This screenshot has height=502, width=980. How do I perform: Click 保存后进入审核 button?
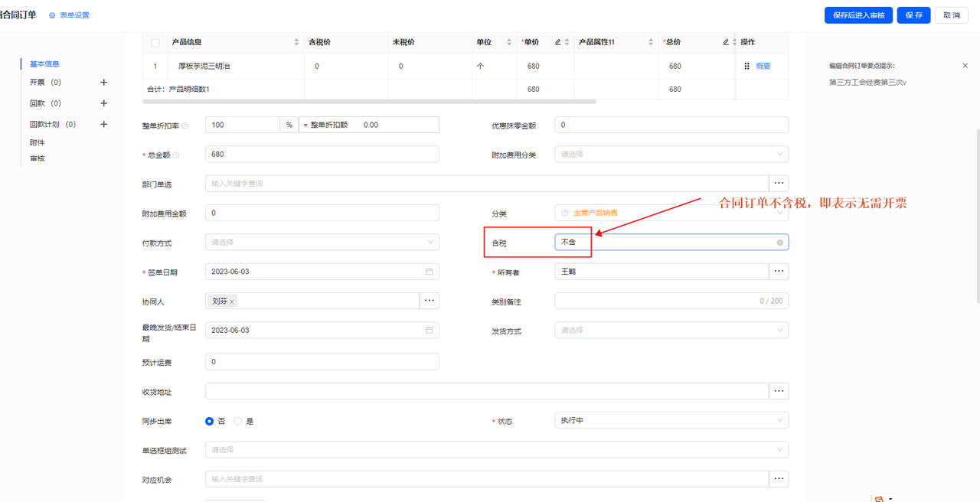click(x=858, y=15)
